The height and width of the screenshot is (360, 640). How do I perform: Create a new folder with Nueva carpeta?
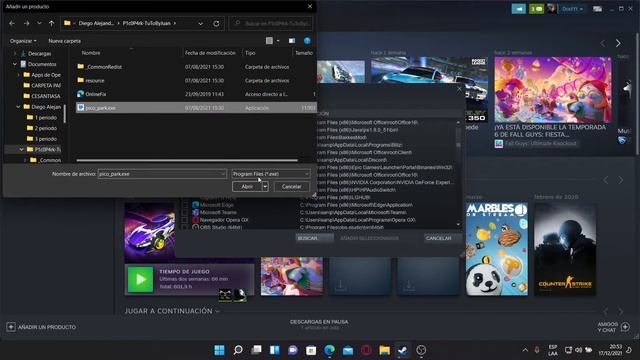[x=64, y=41]
